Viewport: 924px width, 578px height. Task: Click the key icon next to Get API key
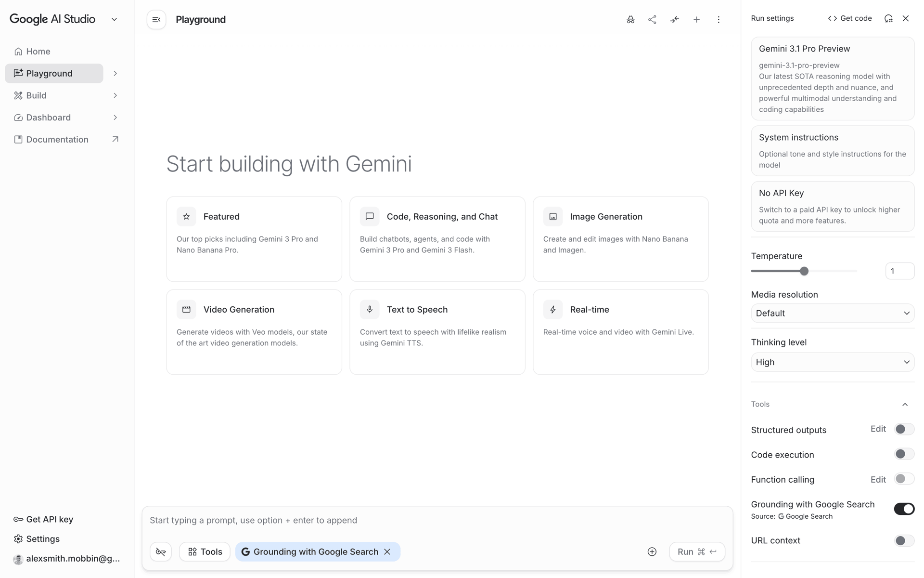18,520
